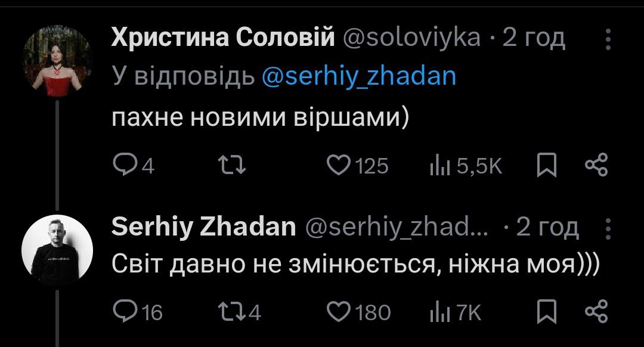The width and height of the screenshot is (644, 347).
Task: Bookmark Serhiy Zhadan's reply
Action: pyautogui.click(x=545, y=311)
